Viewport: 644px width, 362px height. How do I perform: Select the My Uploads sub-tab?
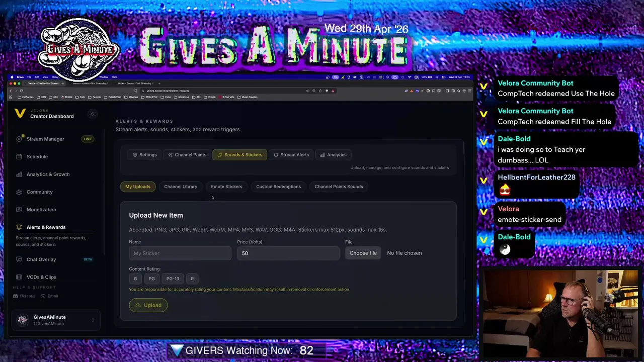138,187
